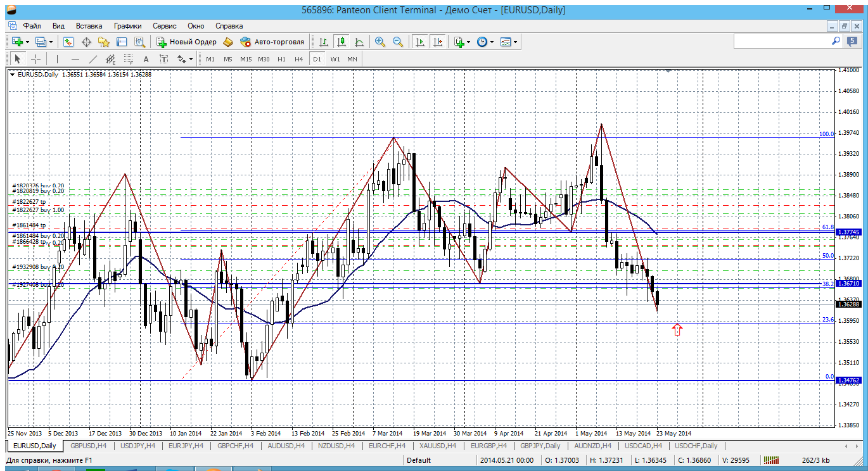Toggle Авто-торговля auto trading
The width and height of the screenshot is (868, 471).
(x=272, y=42)
